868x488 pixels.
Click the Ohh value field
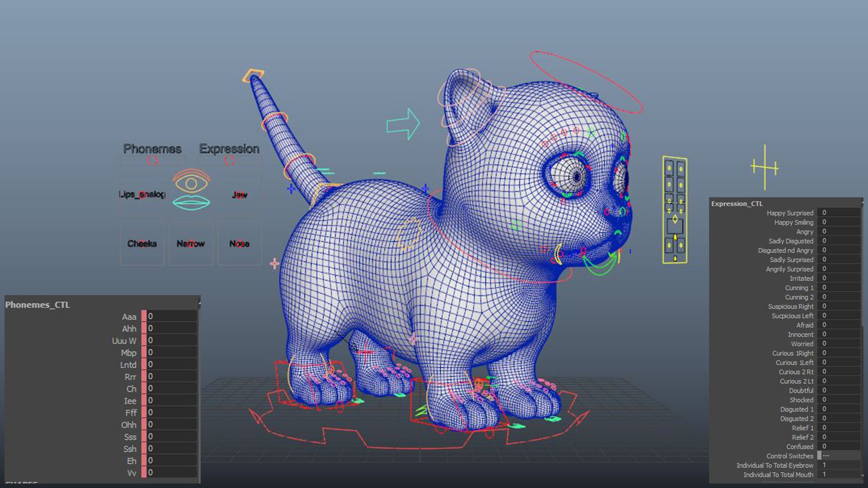[x=172, y=424]
